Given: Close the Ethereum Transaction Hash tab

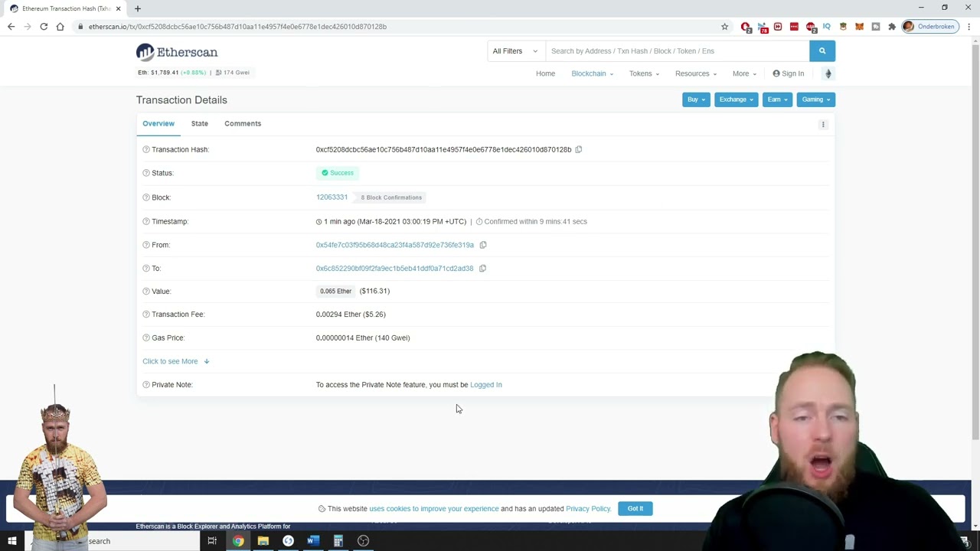Looking at the screenshot, I should point(119,8).
